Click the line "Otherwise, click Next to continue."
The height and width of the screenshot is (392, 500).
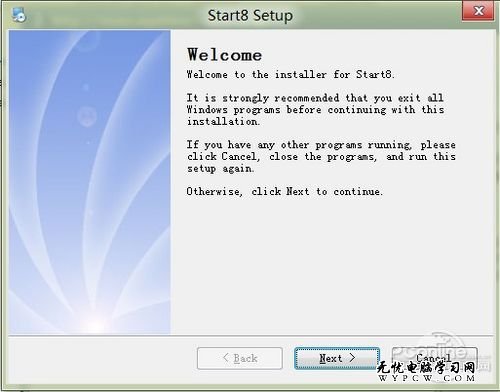point(284,191)
